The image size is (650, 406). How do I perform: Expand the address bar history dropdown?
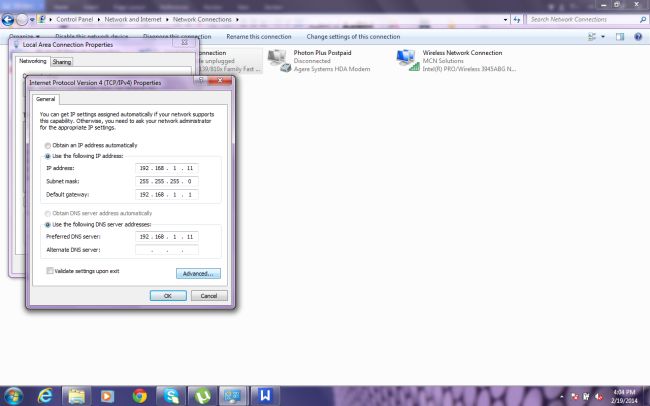point(505,19)
